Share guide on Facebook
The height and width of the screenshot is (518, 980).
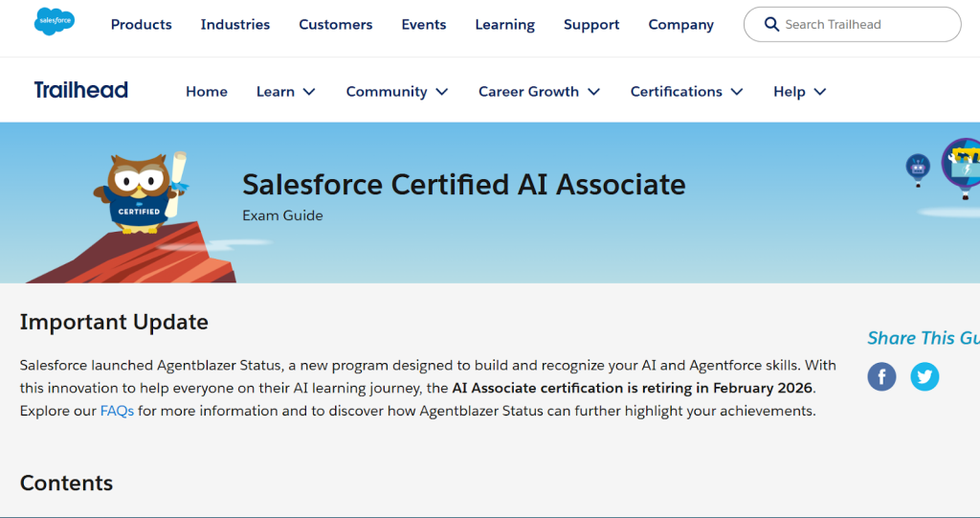881,376
